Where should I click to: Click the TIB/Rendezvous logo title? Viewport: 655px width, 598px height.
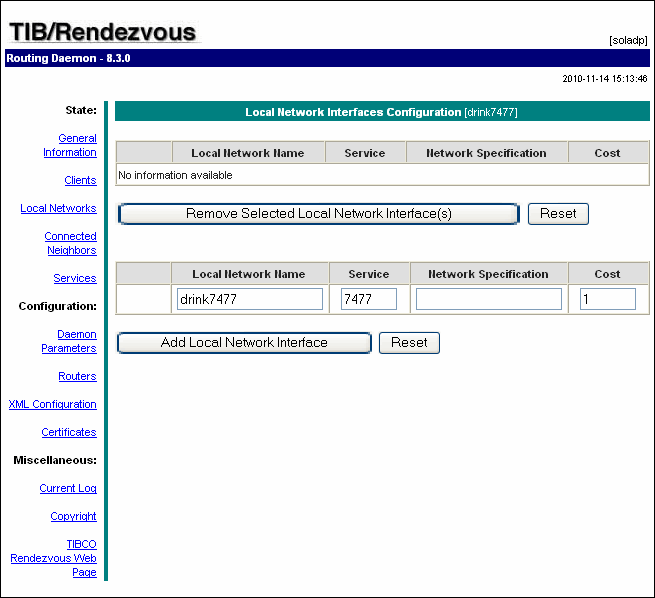103,32
